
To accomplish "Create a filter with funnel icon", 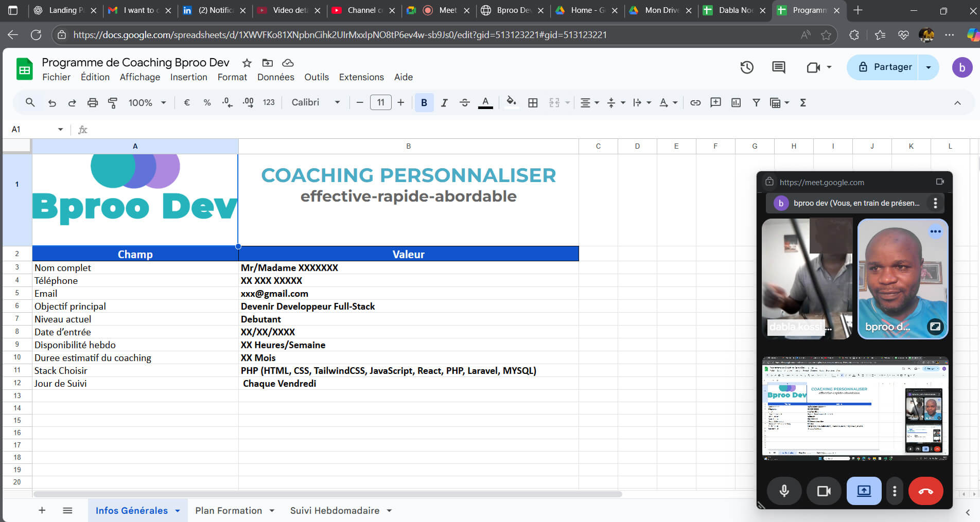I will [756, 103].
